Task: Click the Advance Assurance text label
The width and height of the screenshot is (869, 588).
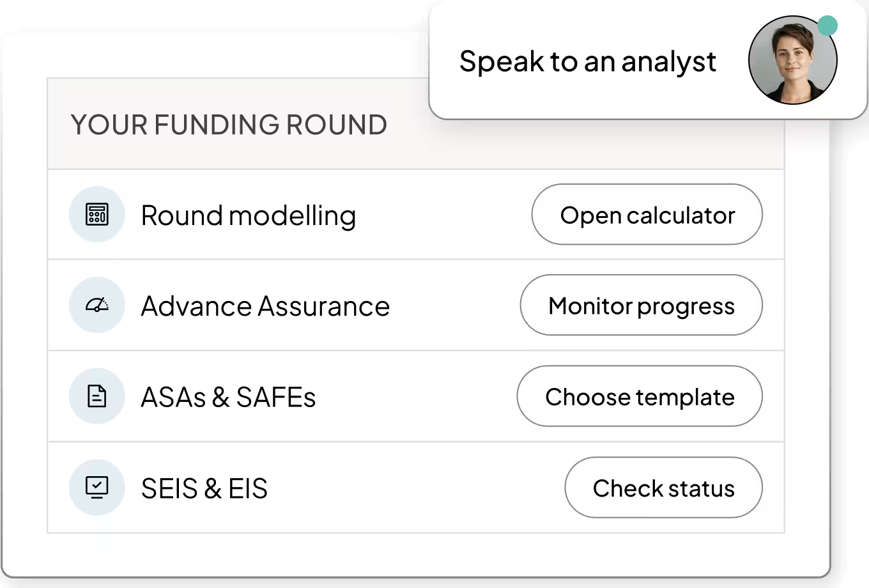Action: pyautogui.click(x=265, y=306)
